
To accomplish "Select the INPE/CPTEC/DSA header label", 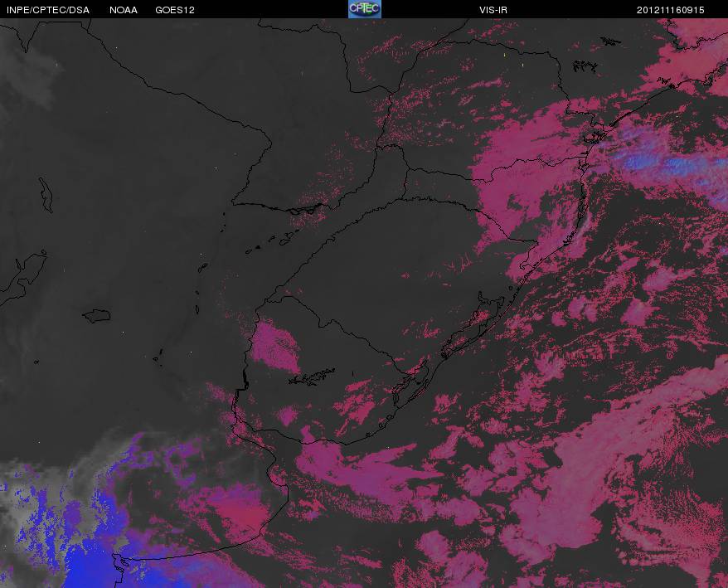I will 48,10.
